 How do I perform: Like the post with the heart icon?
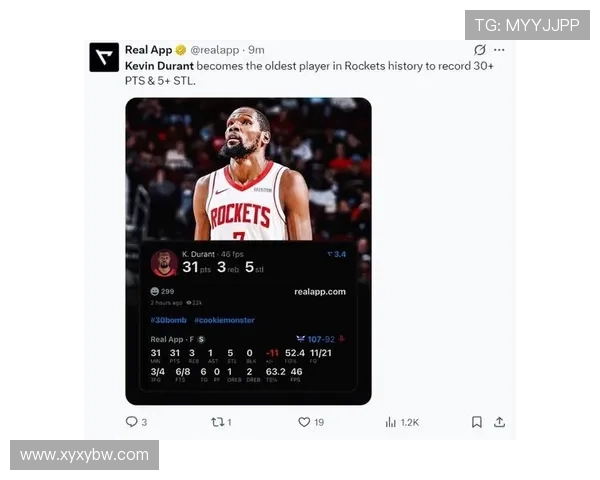pos(304,422)
